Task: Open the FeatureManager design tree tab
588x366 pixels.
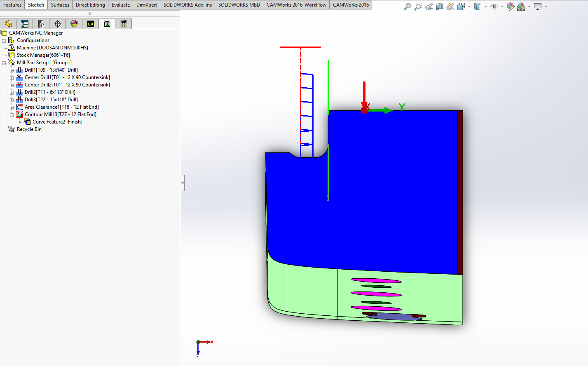Action: (x=8, y=24)
